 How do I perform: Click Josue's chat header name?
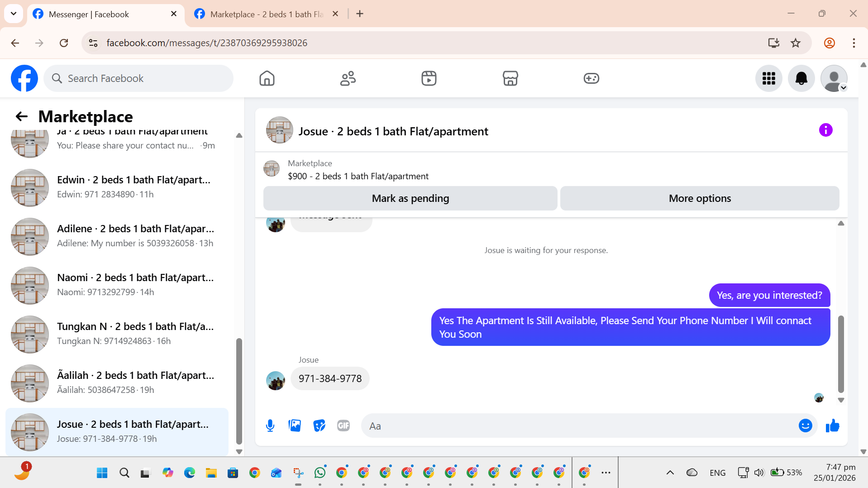click(x=393, y=131)
